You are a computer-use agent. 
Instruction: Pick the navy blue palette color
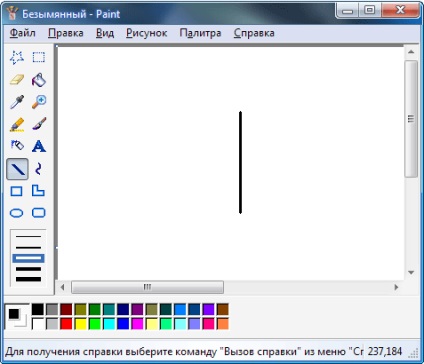point(123,309)
